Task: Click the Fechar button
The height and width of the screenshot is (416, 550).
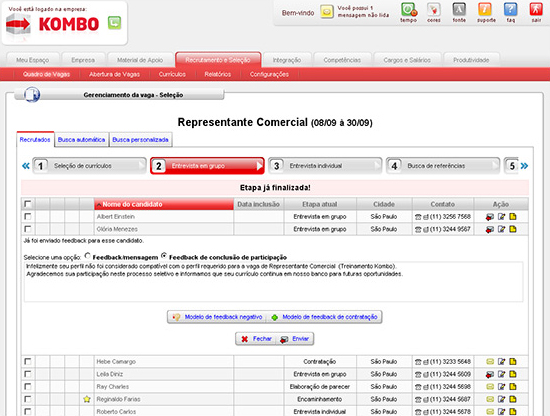Action: coord(257,339)
